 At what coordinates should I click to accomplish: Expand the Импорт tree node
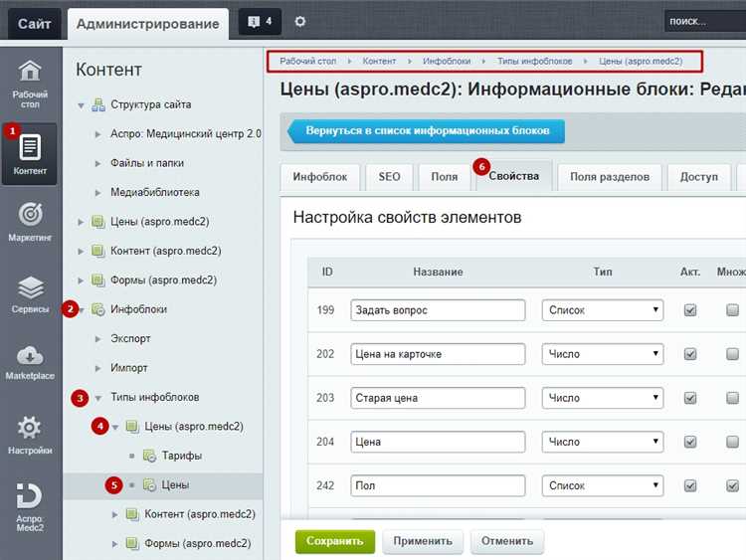[98, 368]
